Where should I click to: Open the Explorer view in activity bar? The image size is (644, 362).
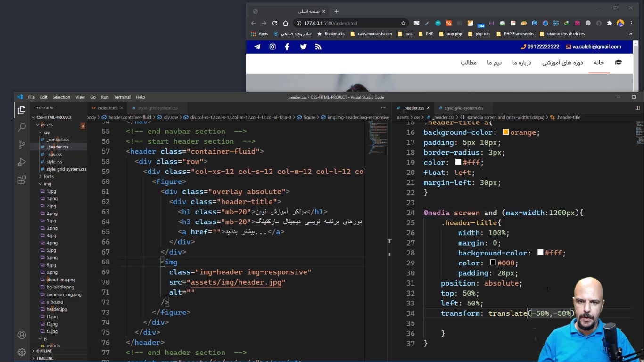coord(21,110)
